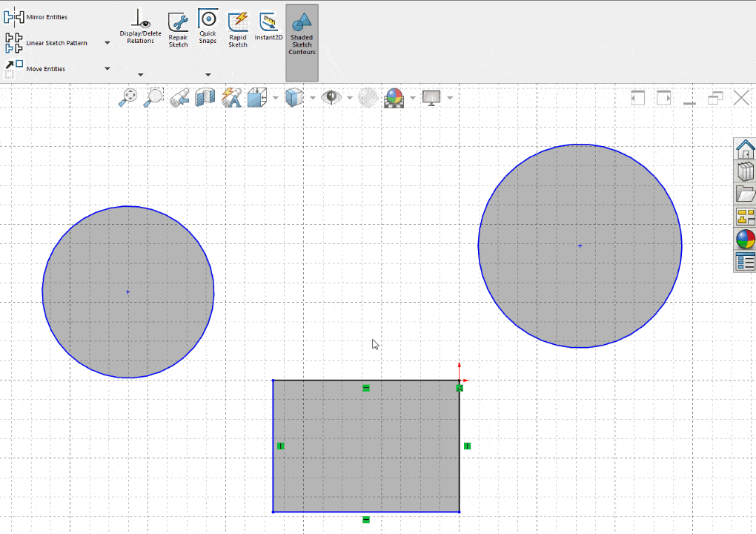
Task: Open Hide/Show Items eye icon
Action: click(x=331, y=97)
